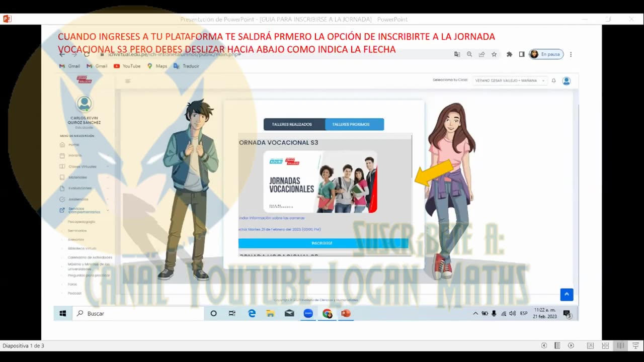Click the hamburger menu icon of the intranet
644x362 pixels.
pos(128,80)
